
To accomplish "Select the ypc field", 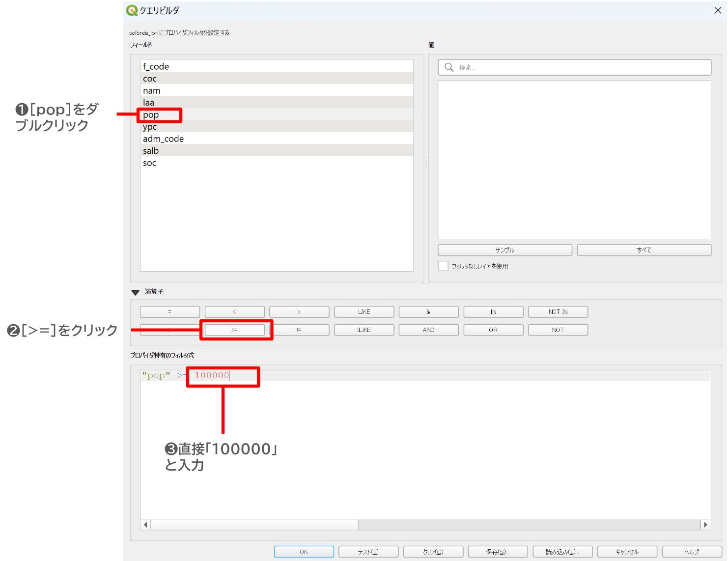I will (277, 127).
